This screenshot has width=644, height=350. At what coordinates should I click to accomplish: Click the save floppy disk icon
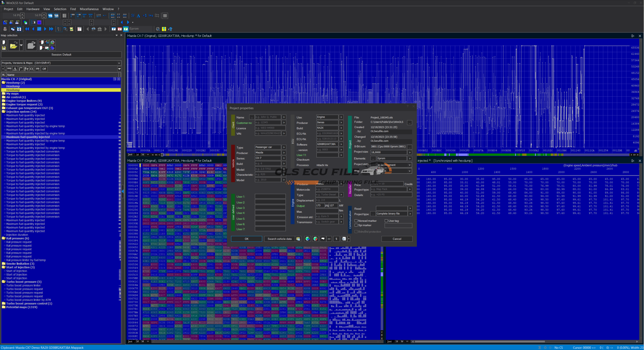[x=4, y=48]
